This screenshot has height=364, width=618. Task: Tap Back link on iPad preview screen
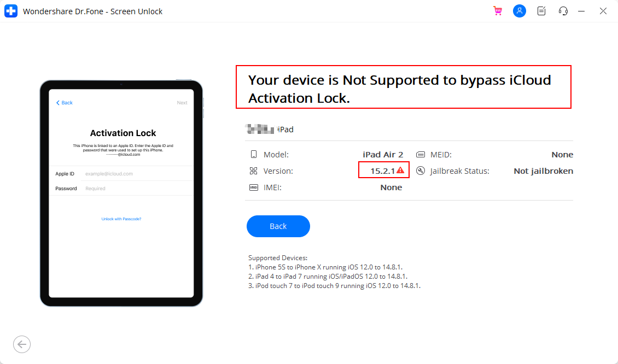click(x=65, y=103)
